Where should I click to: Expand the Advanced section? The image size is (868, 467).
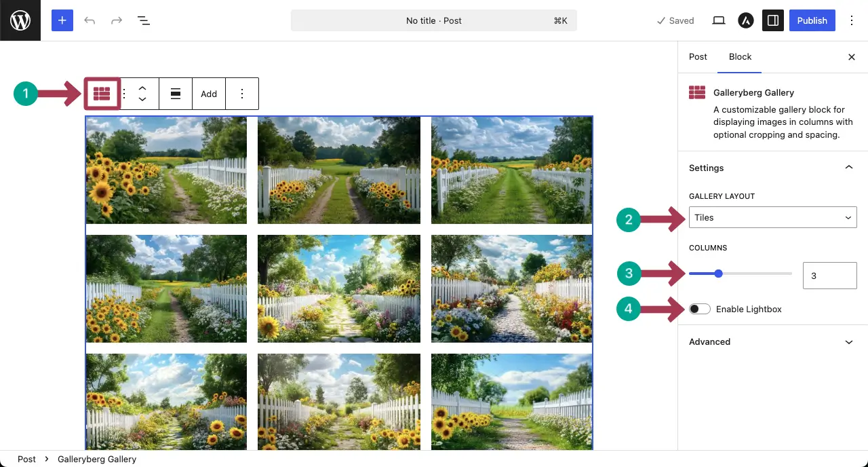(x=773, y=341)
